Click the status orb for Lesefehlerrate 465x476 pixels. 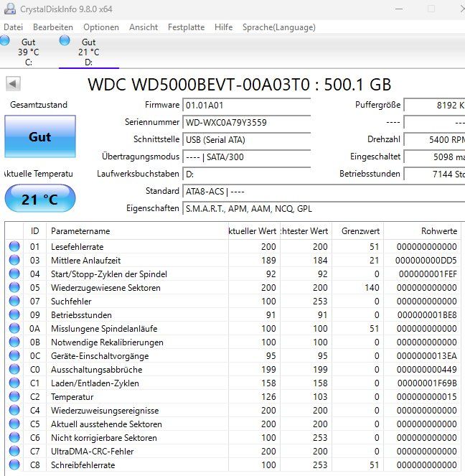coord(14,246)
